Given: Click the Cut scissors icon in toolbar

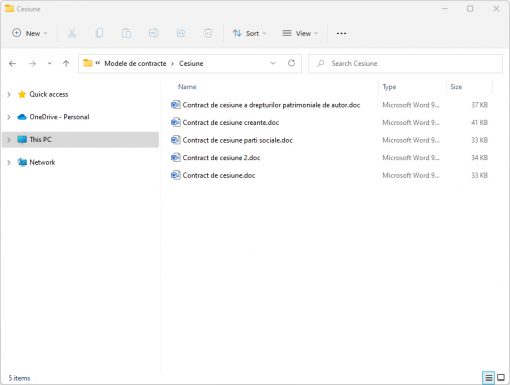Looking at the screenshot, I should point(72,33).
